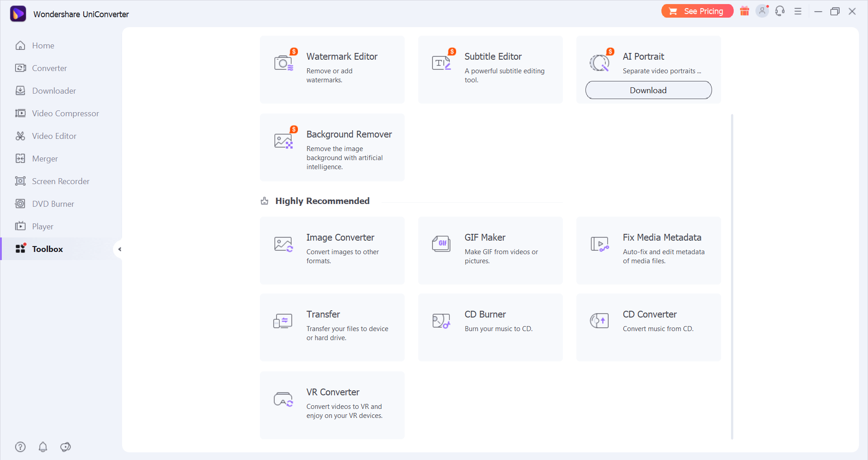Click the Highly Recommended heading
Image resolution: width=868 pixels, height=460 pixels.
click(322, 201)
